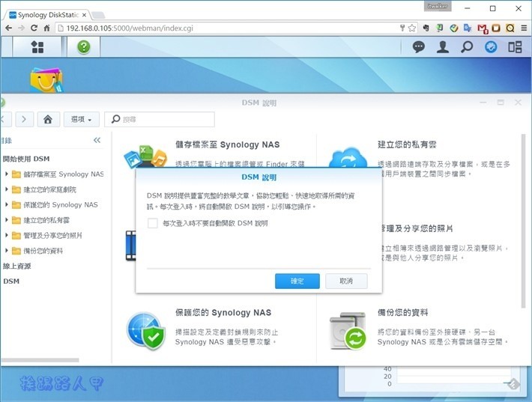The width and height of the screenshot is (532, 402).
Task: Open the 保護您的 Synology NAS article heading
Action: click(223, 312)
